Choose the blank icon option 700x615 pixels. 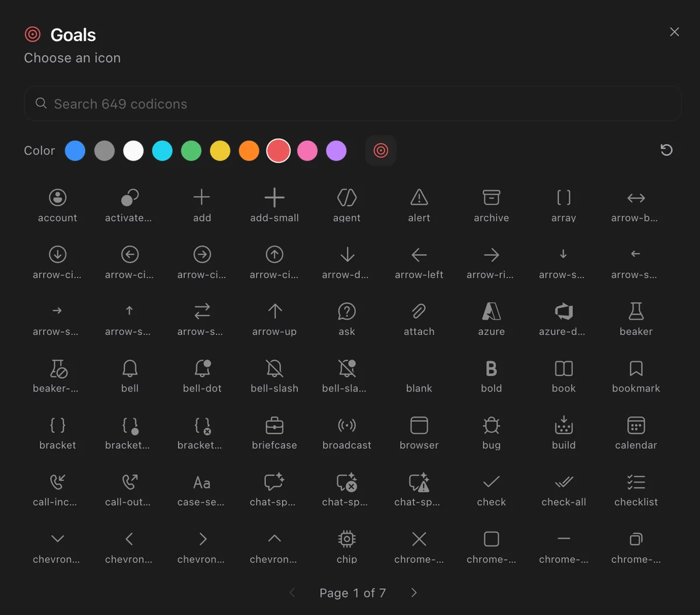419,376
